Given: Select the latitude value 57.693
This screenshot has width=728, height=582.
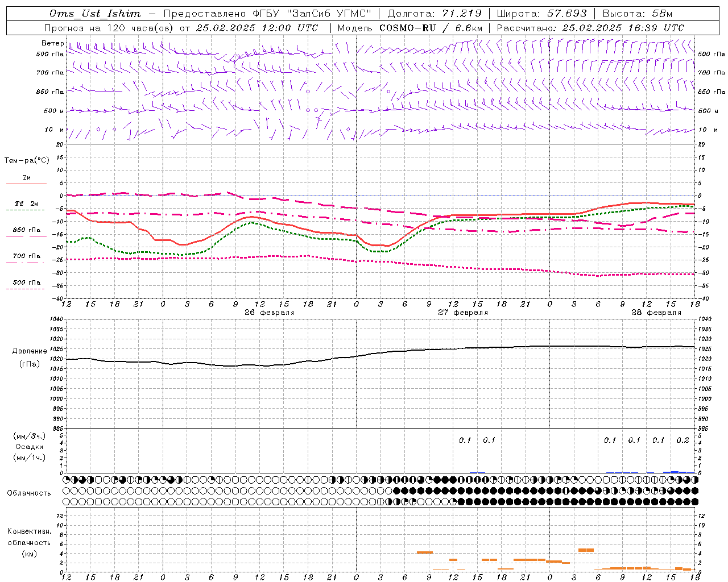Looking at the screenshot, I should (x=566, y=14).
